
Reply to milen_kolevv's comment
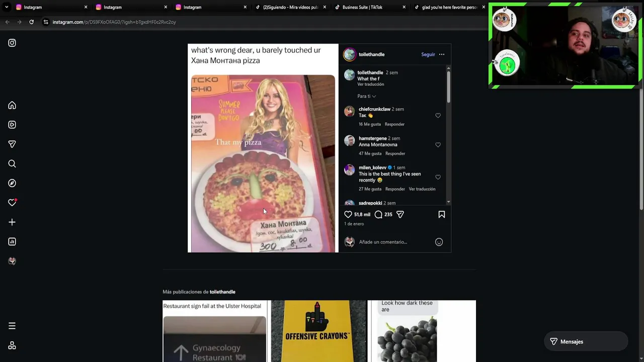[395, 189]
